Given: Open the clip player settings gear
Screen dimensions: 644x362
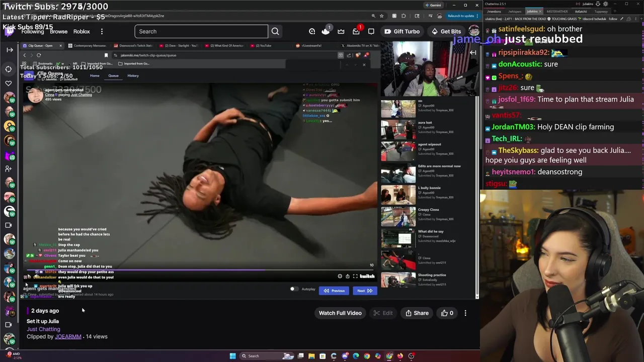Looking at the screenshot, I should (x=340, y=276).
